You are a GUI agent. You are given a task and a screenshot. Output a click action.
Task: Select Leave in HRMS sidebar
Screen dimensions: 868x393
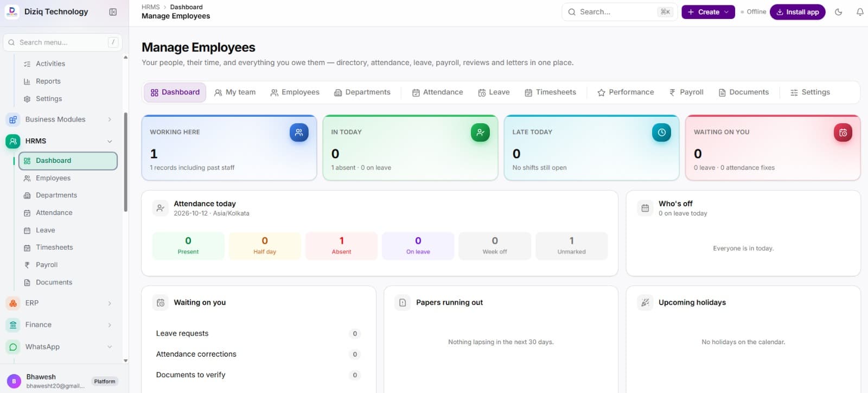pyautogui.click(x=68, y=230)
